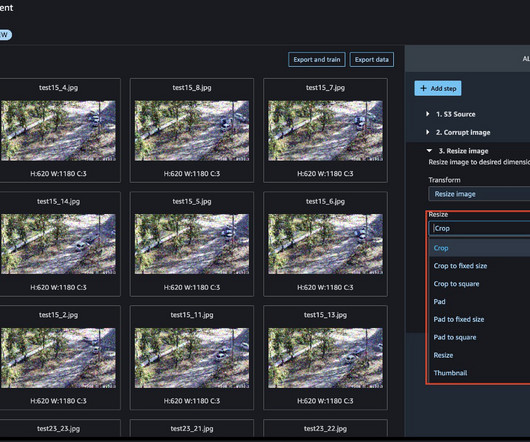The image size is (530, 442).
Task: Click the Resize combo box showing Crop
Action: point(479,228)
